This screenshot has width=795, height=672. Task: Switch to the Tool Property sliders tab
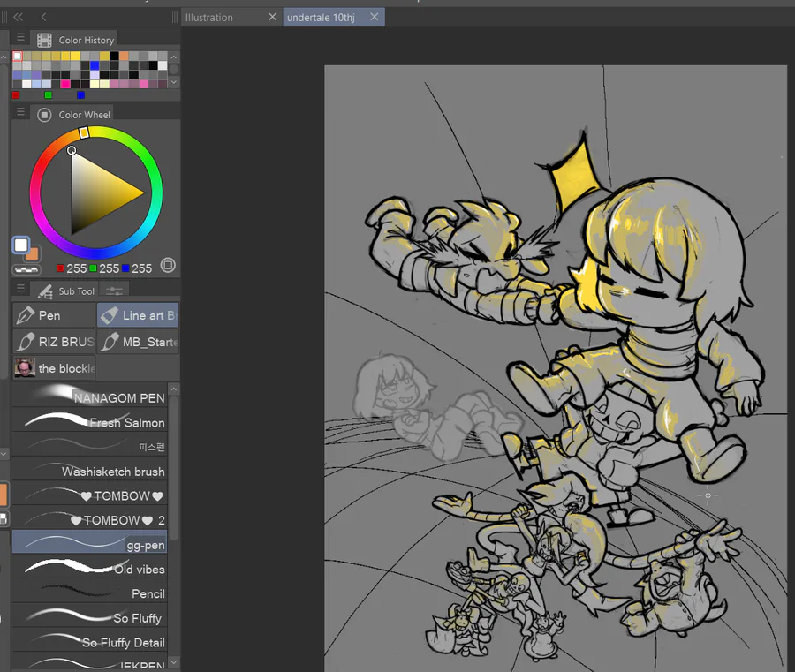click(114, 291)
